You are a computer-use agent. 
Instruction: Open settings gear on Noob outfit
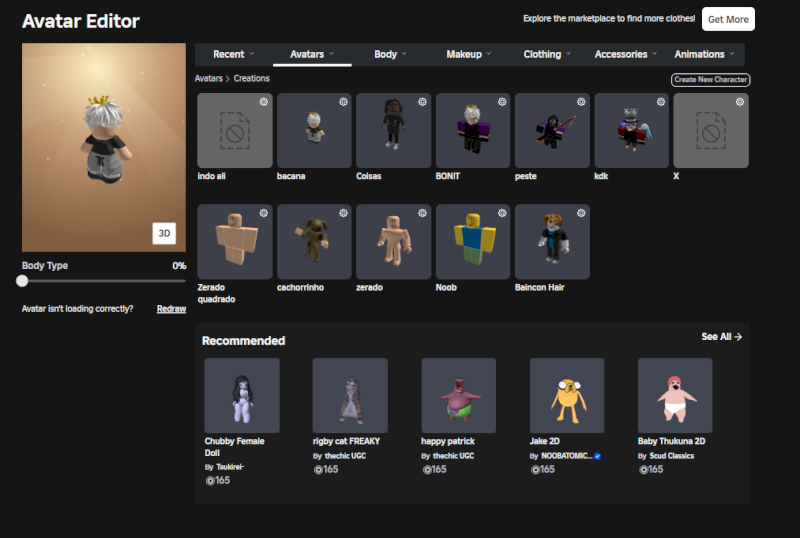[x=502, y=213]
